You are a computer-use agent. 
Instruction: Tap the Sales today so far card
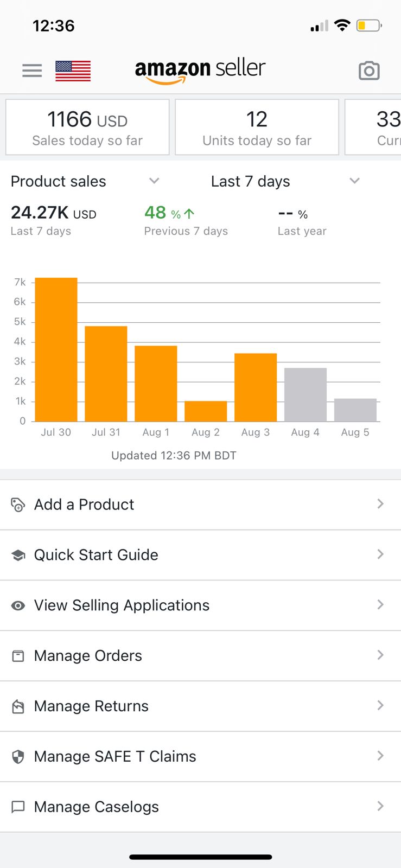click(87, 127)
